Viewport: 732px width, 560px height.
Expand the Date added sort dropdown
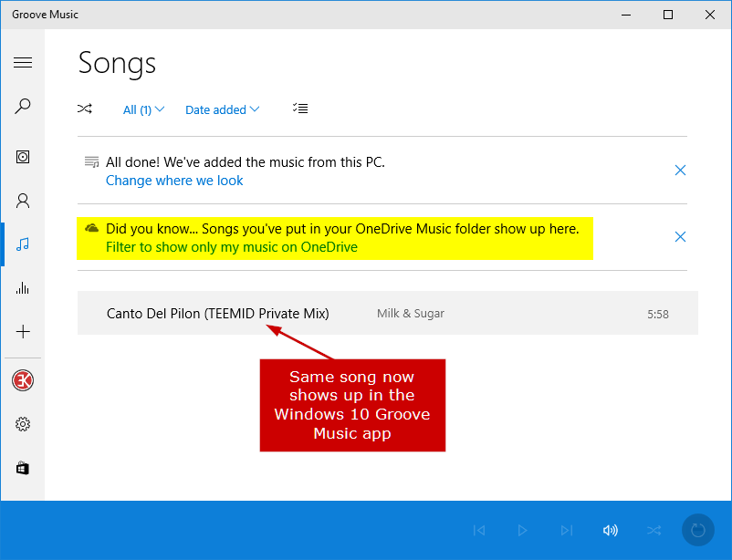click(222, 109)
